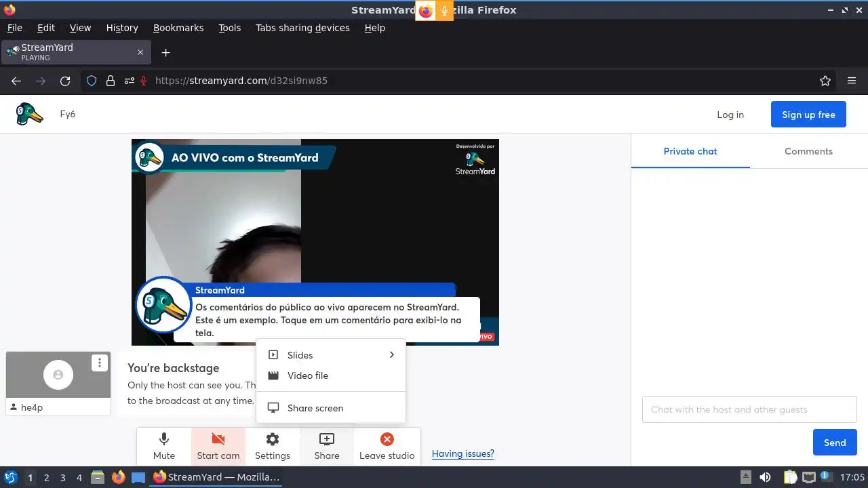
Task: Click the blue desktop icon in the taskbar
Action: [138, 477]
